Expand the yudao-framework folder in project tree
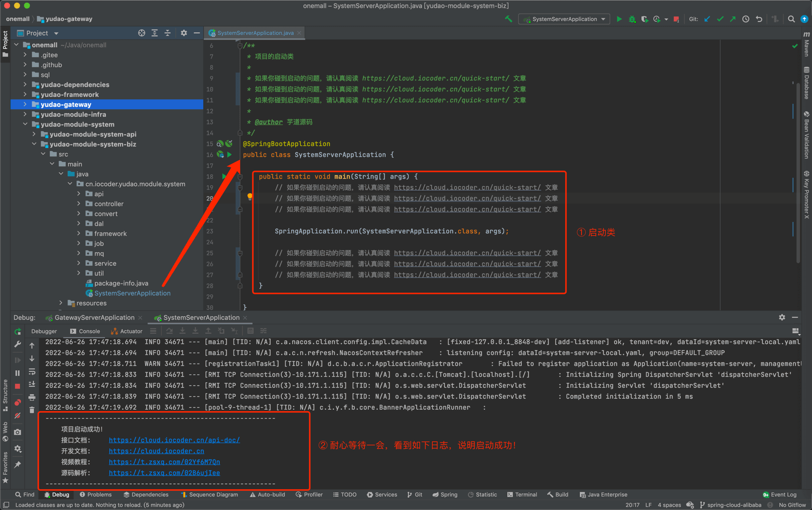Viewport: 812px width, 510px height. [25, 94]
